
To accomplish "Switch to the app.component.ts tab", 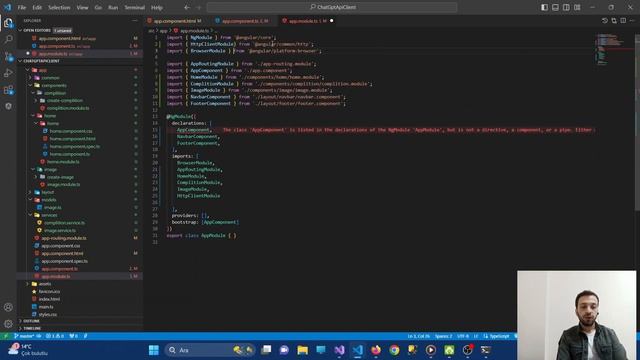I will coord(243,20).
